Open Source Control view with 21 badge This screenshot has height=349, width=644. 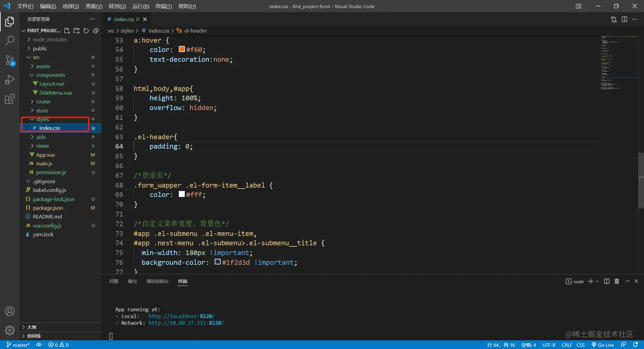pyautogui.click(x=9, y=60)
